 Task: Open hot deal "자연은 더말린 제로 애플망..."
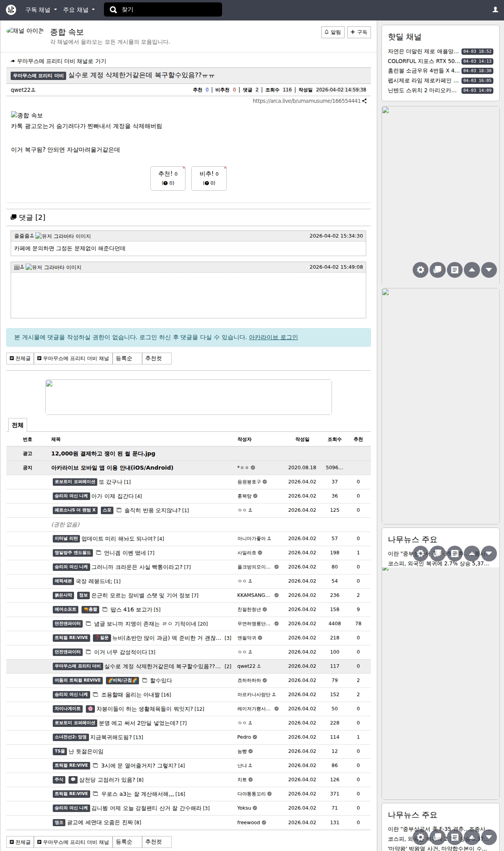pyautogui.click(x=423, y=51)
